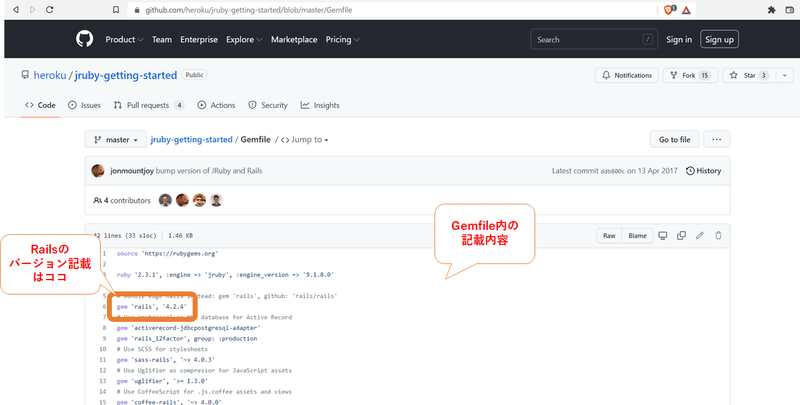The width and height of the screenshot is (800, 405).
Task: Open the Marketplace menu item
Action: coord(294,39)
